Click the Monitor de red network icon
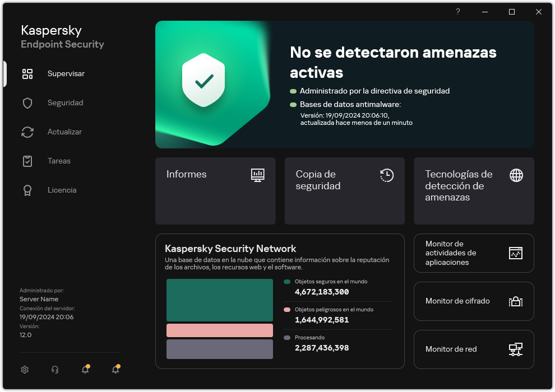The image size is (555, 392). 515,349
